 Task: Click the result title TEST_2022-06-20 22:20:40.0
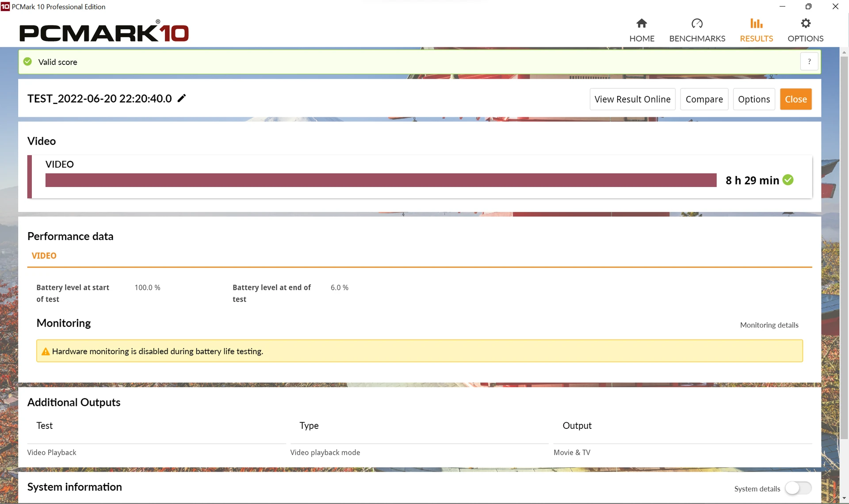tap(99, 98)
